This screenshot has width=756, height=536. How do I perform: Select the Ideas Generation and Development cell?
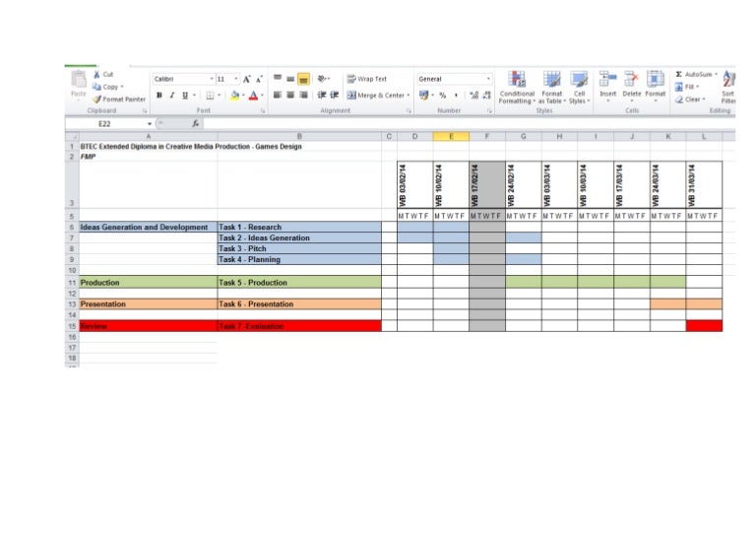pos(149,228)
